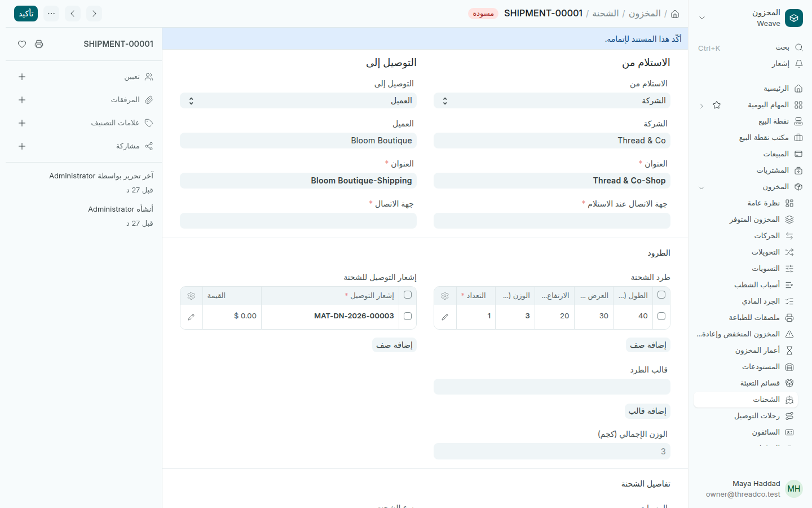Click إضافة صف under إشعار التوصيل table
Image resolution: width=812 pixels, height=508 pixels.
point(394,345)
